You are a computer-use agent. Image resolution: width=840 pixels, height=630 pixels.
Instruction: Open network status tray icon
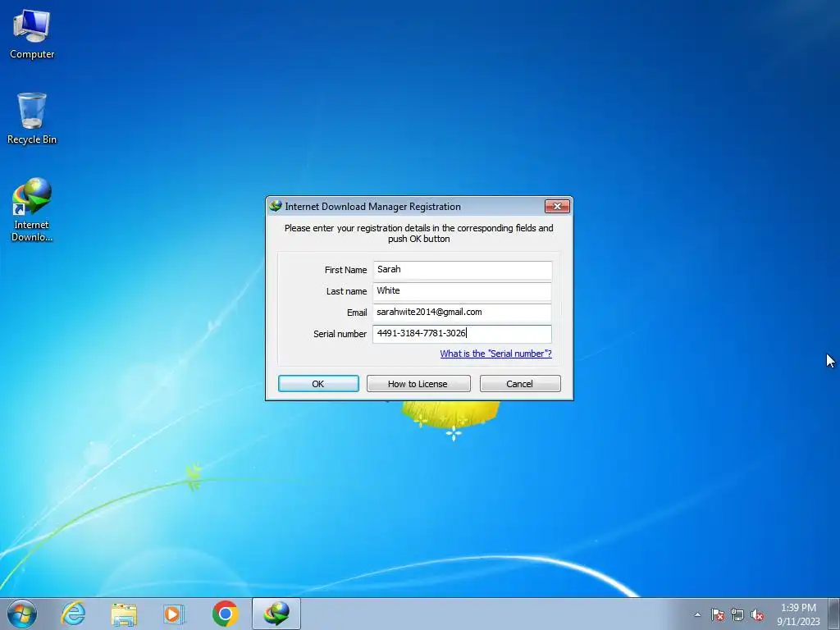[x=737, y=615]
